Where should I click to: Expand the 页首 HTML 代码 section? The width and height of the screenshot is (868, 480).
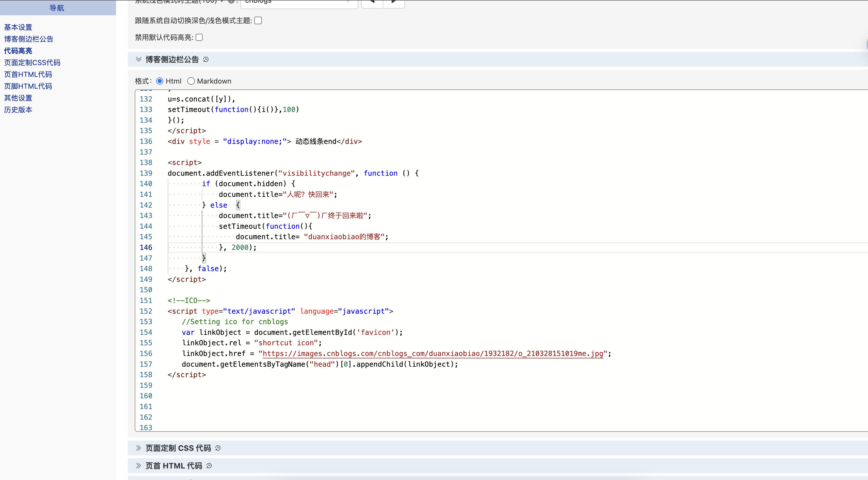pos(139,466)
